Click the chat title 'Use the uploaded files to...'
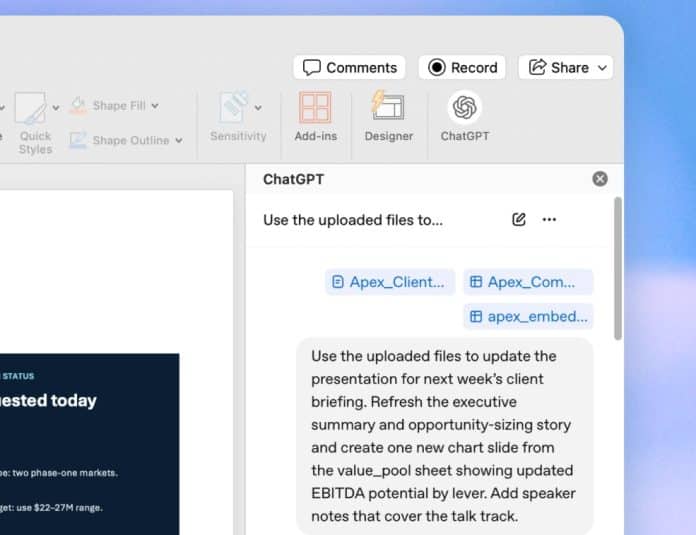The width and height of the screenshot is (696, 535). tap(353, 220)
